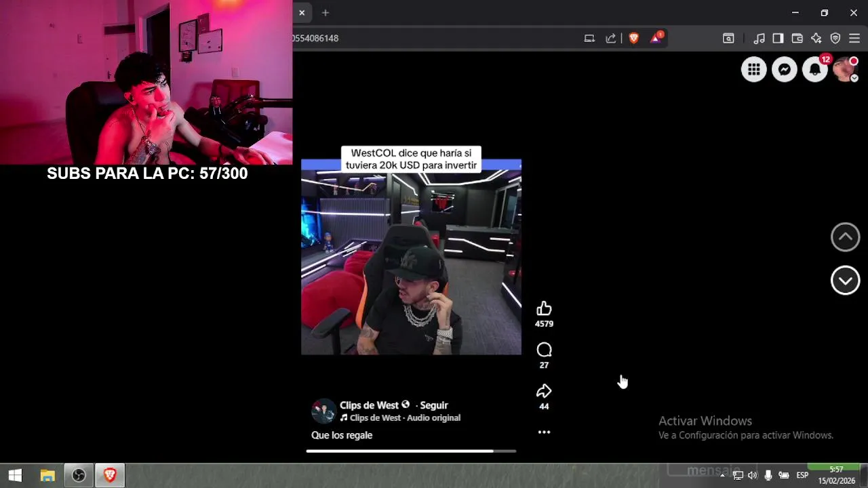Click the volume speaker icon in system tray

pyautogui.click(x=753, y=476)
